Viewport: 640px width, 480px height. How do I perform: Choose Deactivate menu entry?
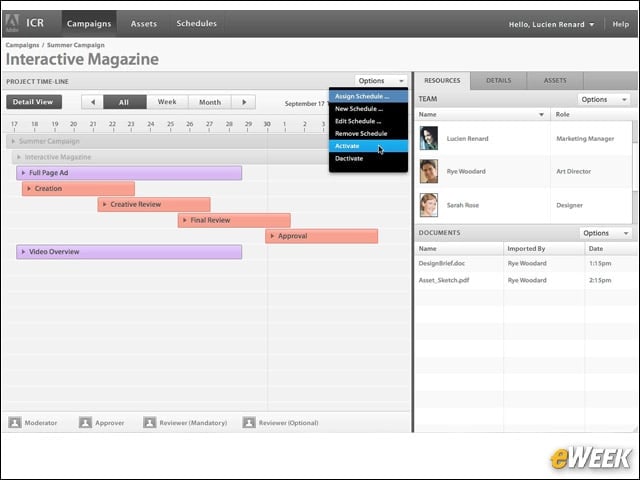coord(368,158)
